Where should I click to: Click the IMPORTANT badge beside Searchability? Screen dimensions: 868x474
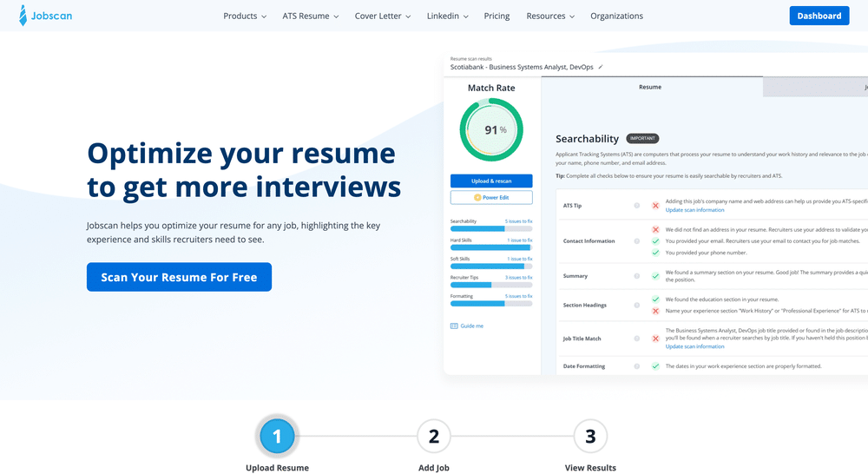click(x=642, y=138)
